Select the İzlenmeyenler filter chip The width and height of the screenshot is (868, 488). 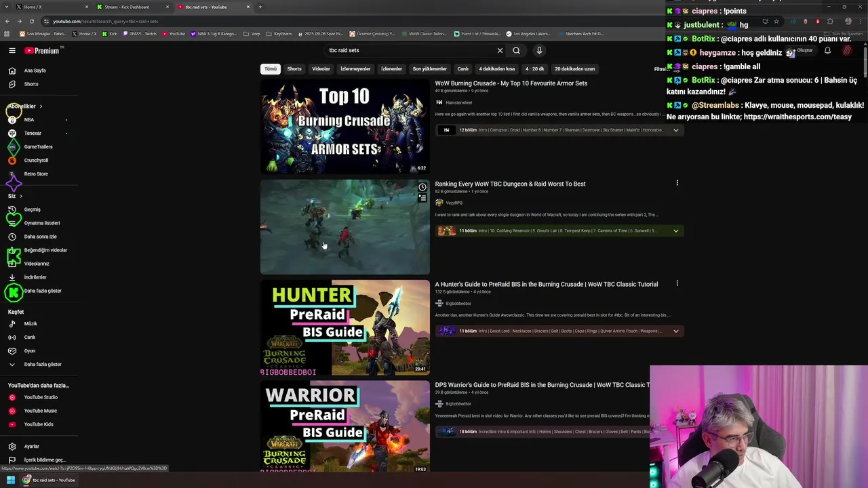click(355, 68)
